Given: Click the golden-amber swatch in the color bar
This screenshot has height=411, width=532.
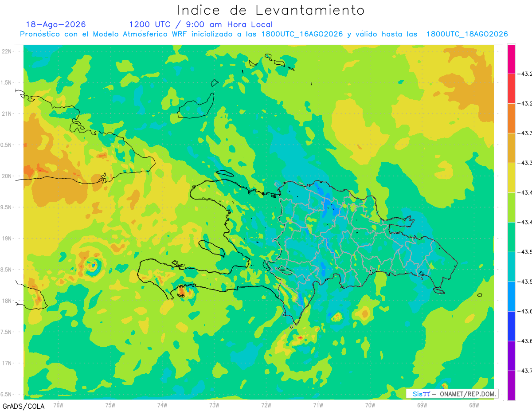Looking at the screenshot, I should point(511,148).
